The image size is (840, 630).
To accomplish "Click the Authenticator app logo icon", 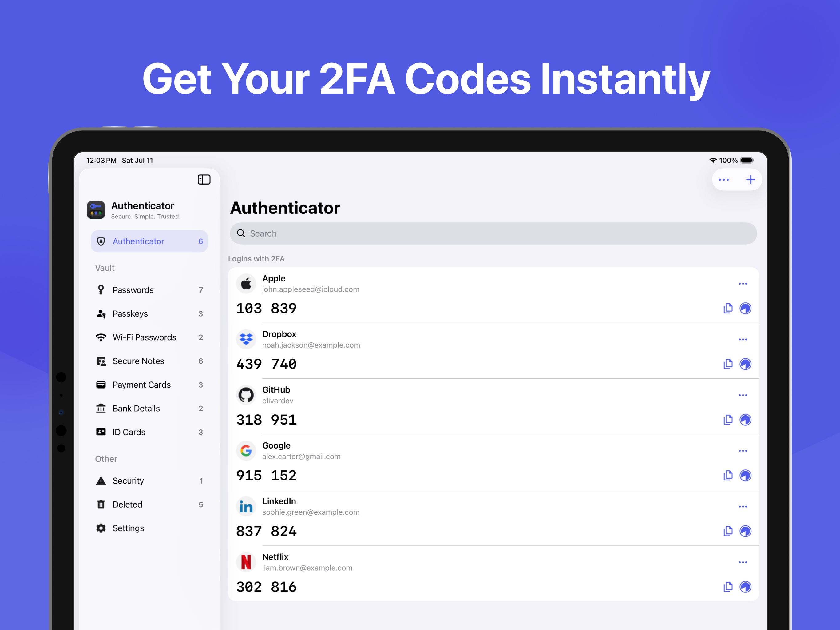I will pyautogui.click(x=96, y=210).
